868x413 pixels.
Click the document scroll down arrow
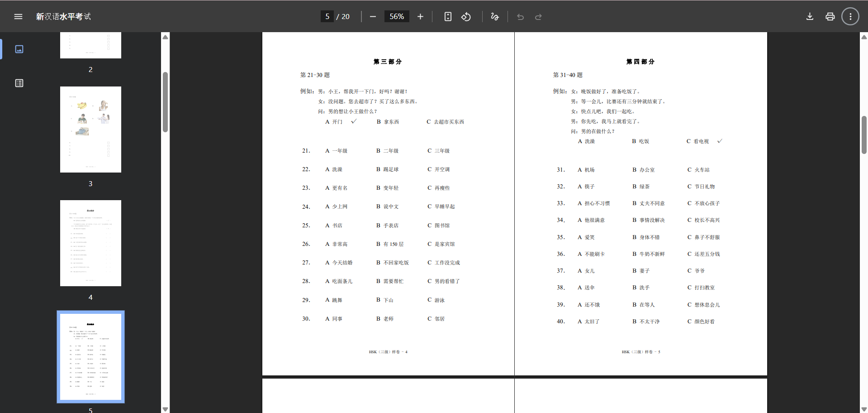click(x=864, y=409)
